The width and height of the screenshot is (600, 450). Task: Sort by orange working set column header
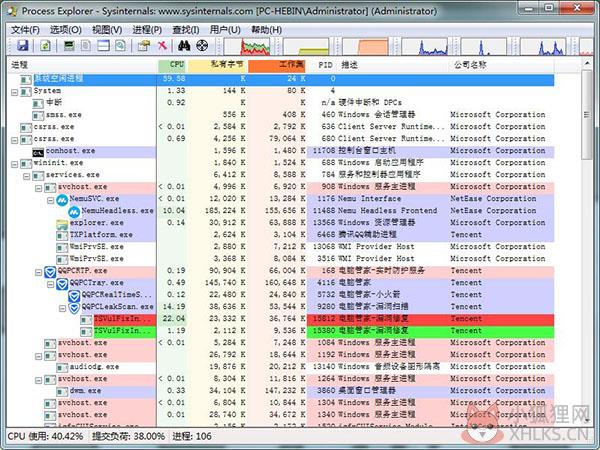pyautogui.click(x=277, y=65)
